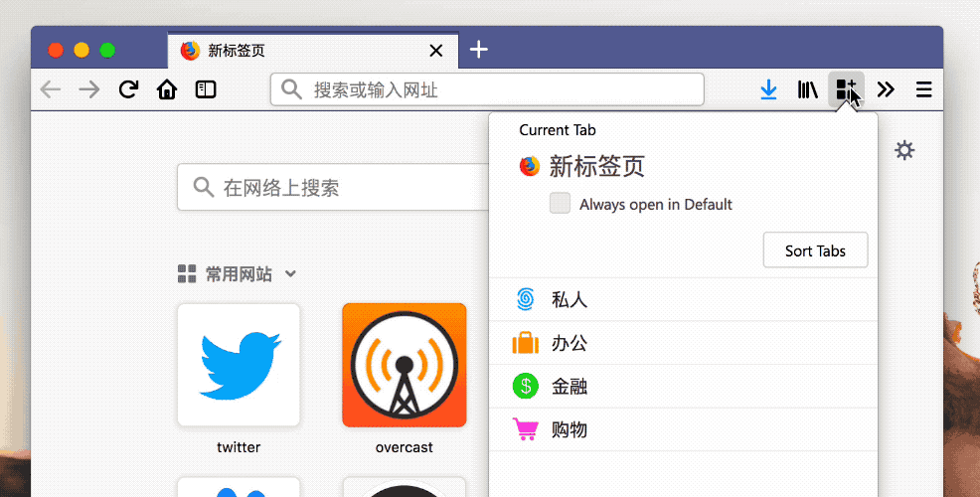Open the hamburger application menu
Image resolution: width=980 pixels, height=497 pixels.
pos(923,89)
